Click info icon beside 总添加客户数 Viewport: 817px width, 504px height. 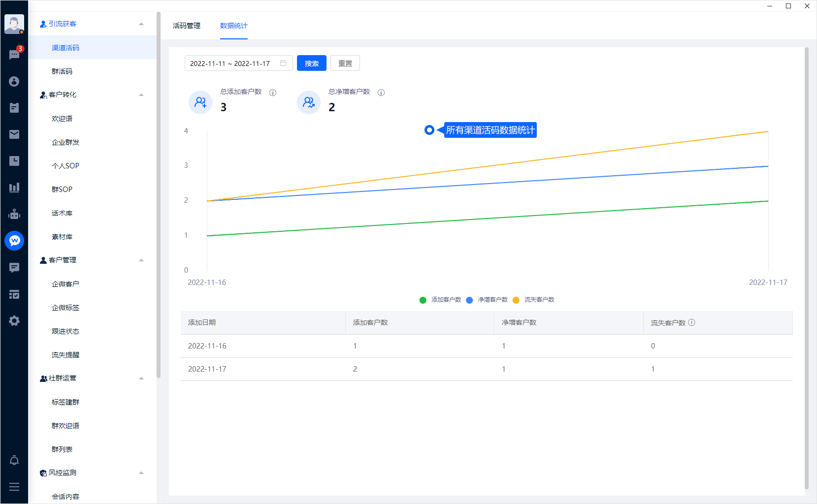273,93
